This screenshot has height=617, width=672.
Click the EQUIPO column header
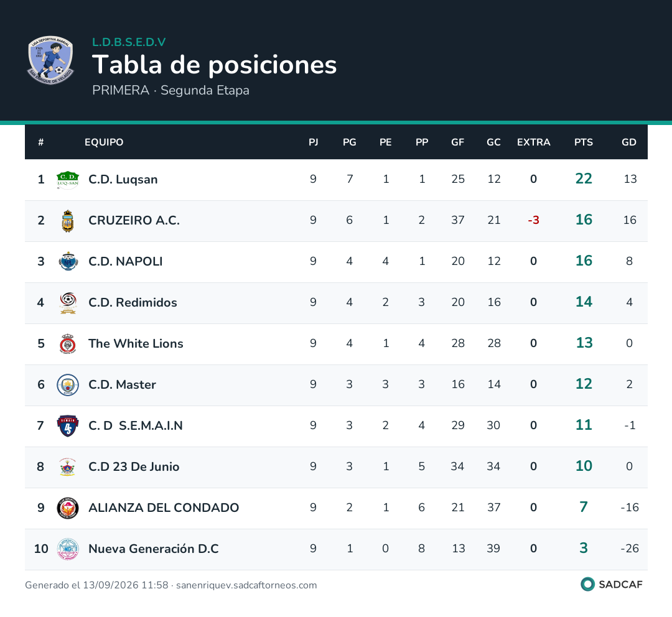tap(104, 142)
